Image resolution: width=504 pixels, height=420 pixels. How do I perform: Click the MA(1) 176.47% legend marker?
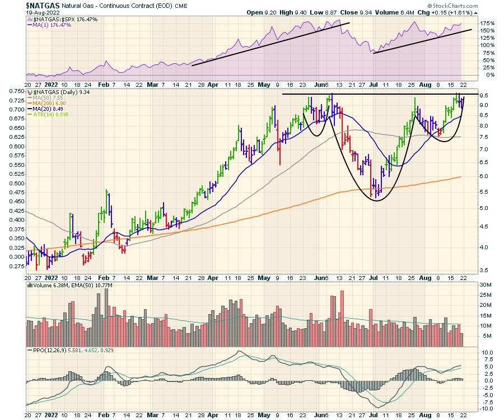tap(30, 24)
